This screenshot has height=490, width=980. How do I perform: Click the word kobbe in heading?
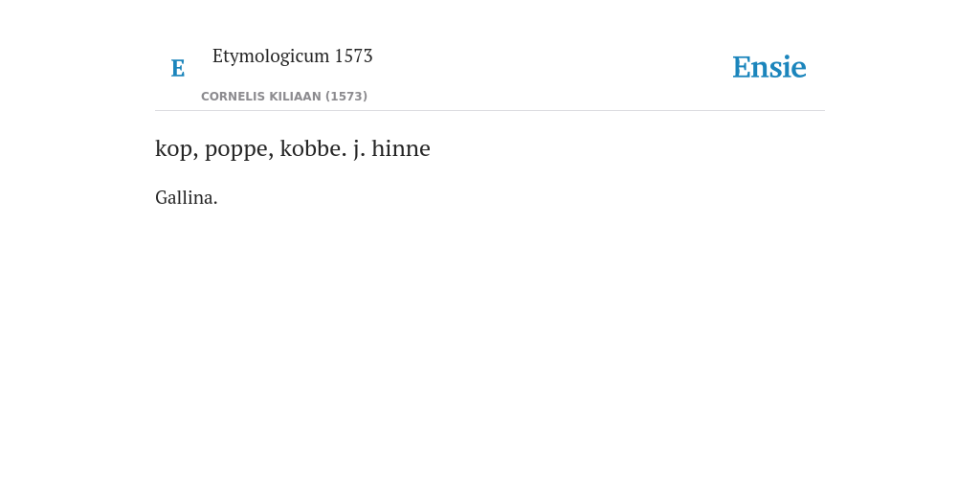coord(313,148)
